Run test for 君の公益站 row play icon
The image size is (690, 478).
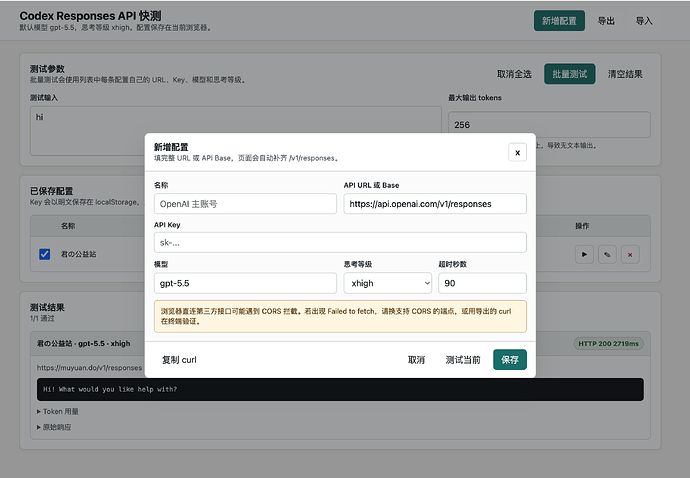click(x=584, y=254)
